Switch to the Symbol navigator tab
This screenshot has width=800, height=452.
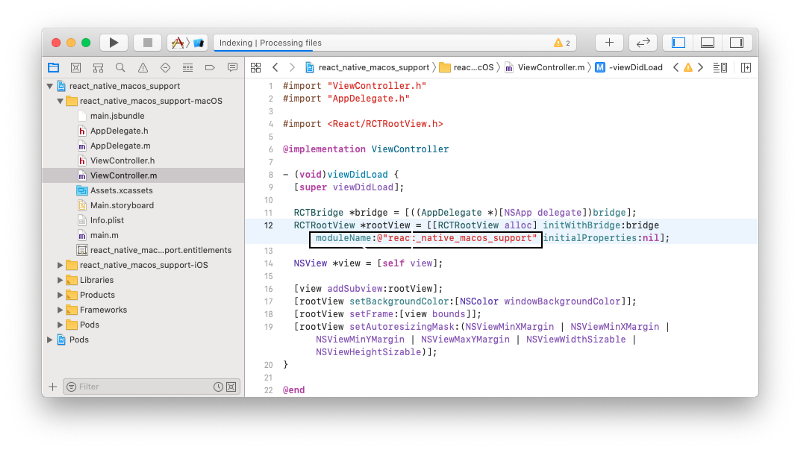tap(98, 67)
